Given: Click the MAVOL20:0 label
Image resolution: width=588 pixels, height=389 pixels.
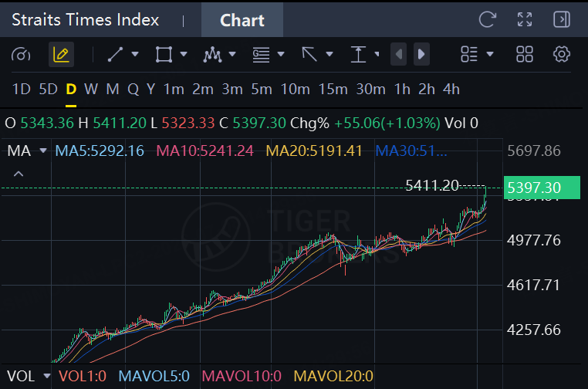Looking at the screenshot, I should 333,376.
